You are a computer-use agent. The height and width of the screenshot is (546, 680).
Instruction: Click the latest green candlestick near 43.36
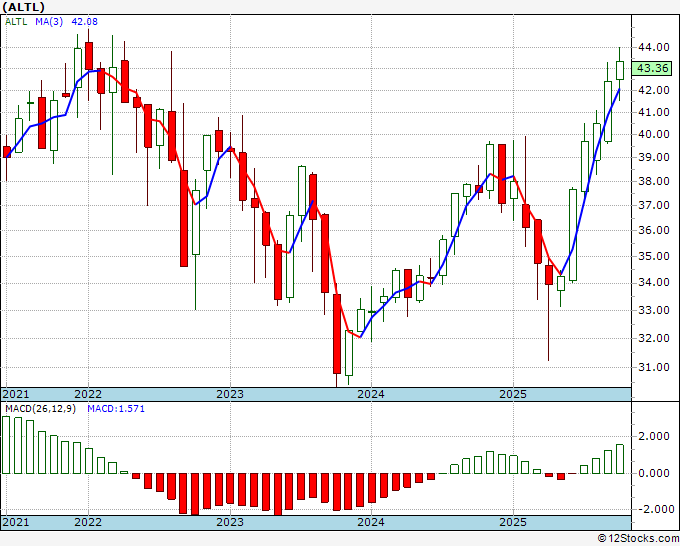(x=620, y=71)
